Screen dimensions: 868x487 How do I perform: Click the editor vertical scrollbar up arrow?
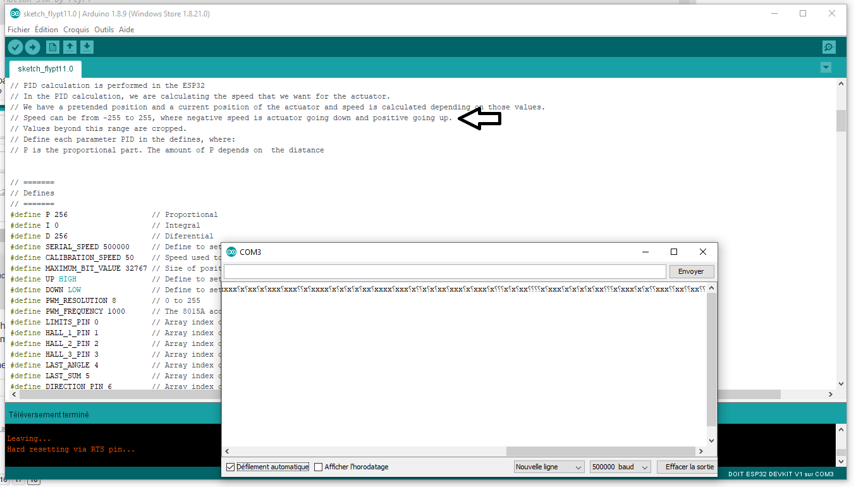(841, 83)
